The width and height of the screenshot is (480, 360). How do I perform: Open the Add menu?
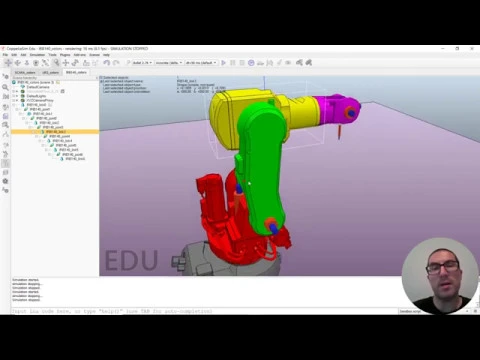[x=23, y=55]
